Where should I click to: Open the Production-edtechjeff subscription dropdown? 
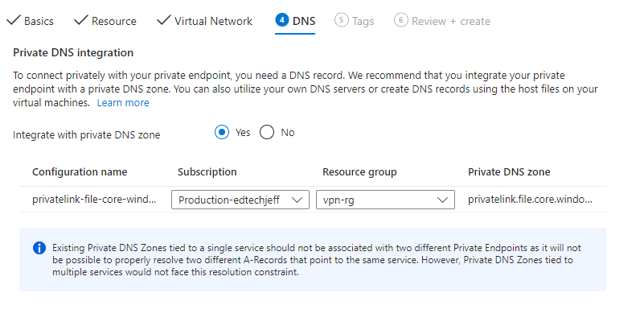[x=240, y=200]
